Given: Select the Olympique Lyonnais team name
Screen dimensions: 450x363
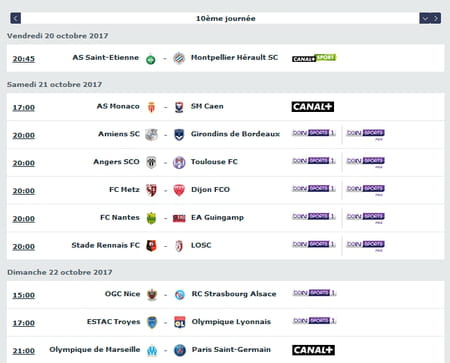Looking at the screenshot, I should click(231, 322).
